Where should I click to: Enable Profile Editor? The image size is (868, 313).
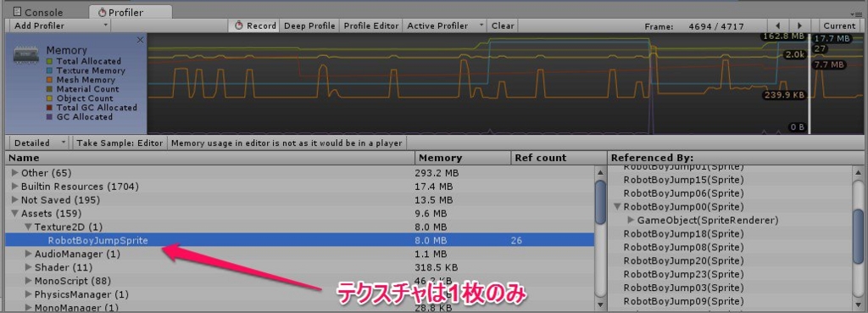point(371,25)
